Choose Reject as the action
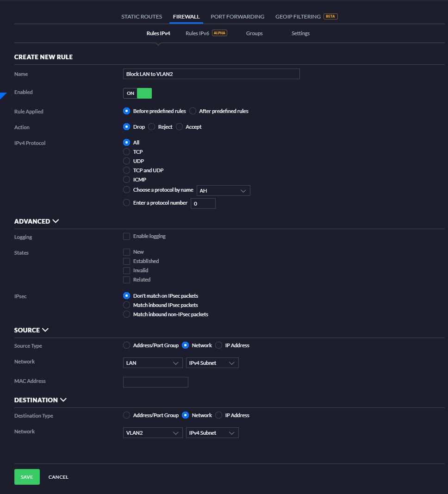 pos(151,127)
